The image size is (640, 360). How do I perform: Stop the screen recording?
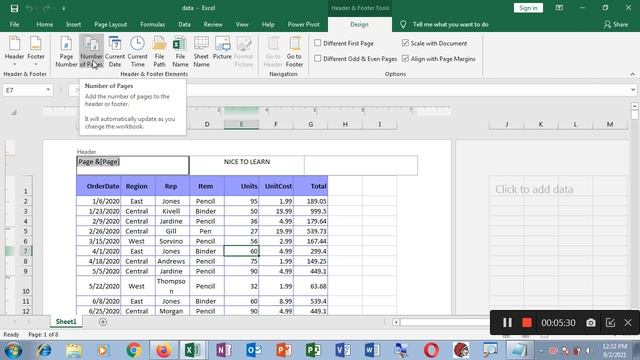527,322
